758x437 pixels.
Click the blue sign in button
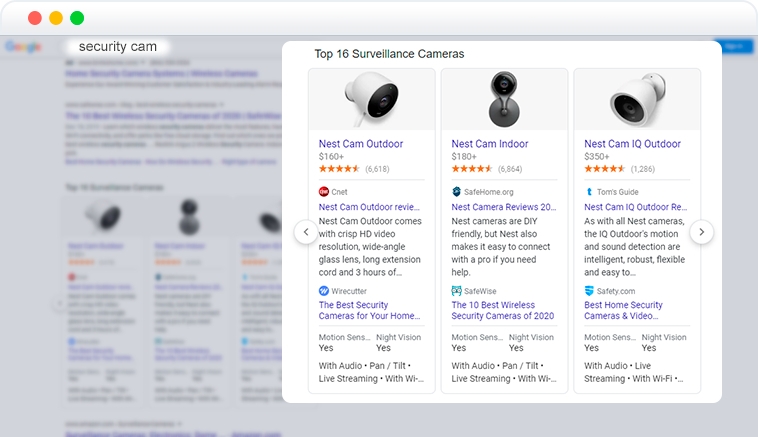(733, 46)
